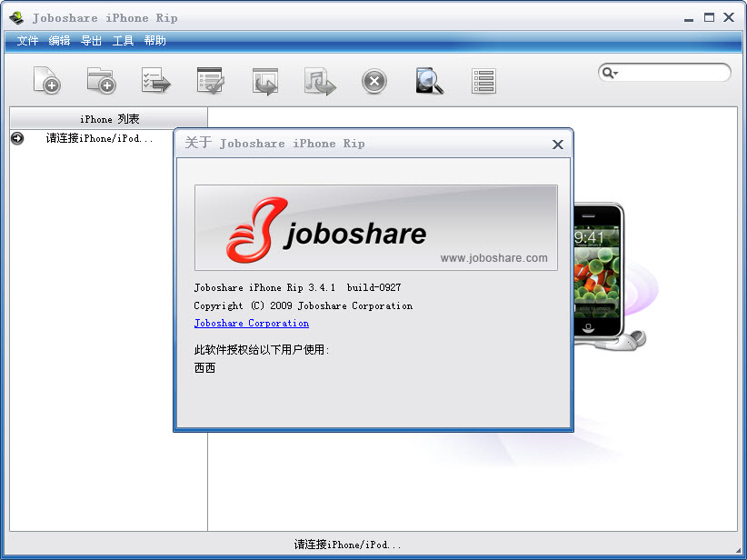Close the main Joboshare iPhone Rip window
This screenshot has width=747, height=560.
click(729, 17)
